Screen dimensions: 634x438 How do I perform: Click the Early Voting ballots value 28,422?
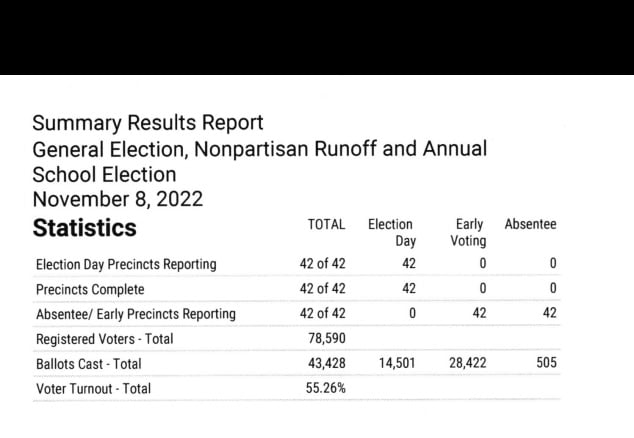click(466, 363)
